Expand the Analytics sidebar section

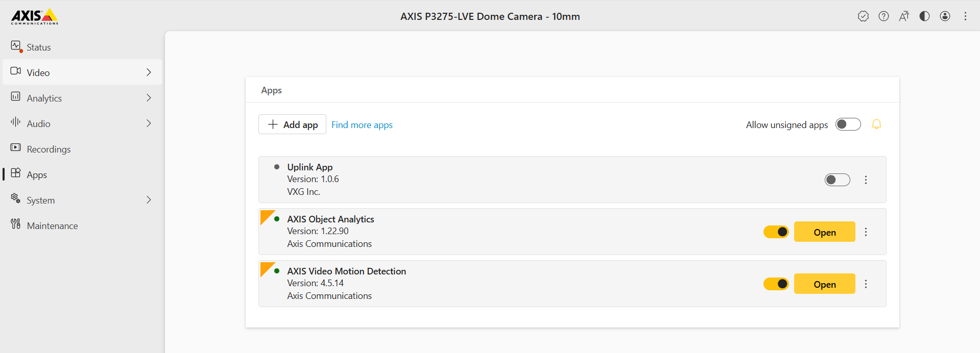[82, 98]
